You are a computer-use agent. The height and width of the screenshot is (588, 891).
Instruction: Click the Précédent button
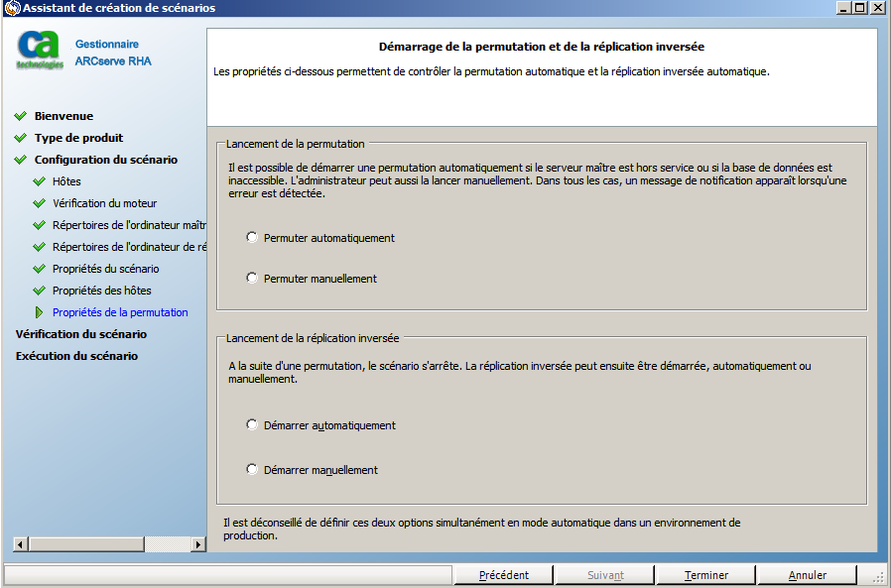503,575
